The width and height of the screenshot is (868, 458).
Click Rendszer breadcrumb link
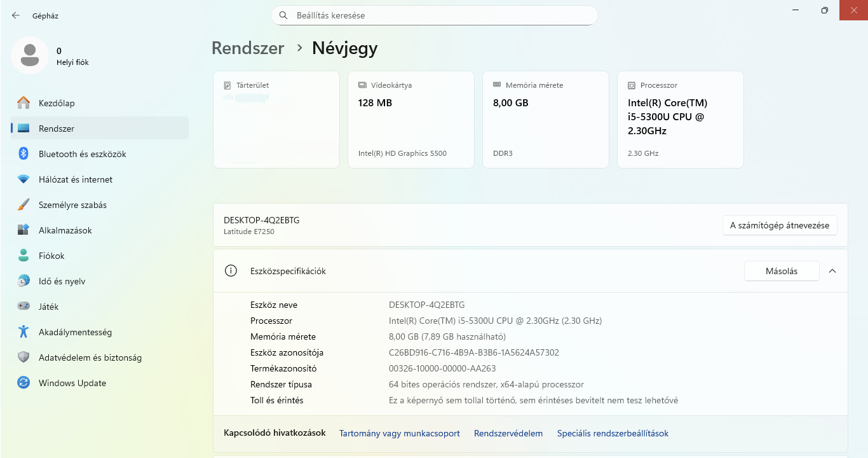click(x=248, y=48)
